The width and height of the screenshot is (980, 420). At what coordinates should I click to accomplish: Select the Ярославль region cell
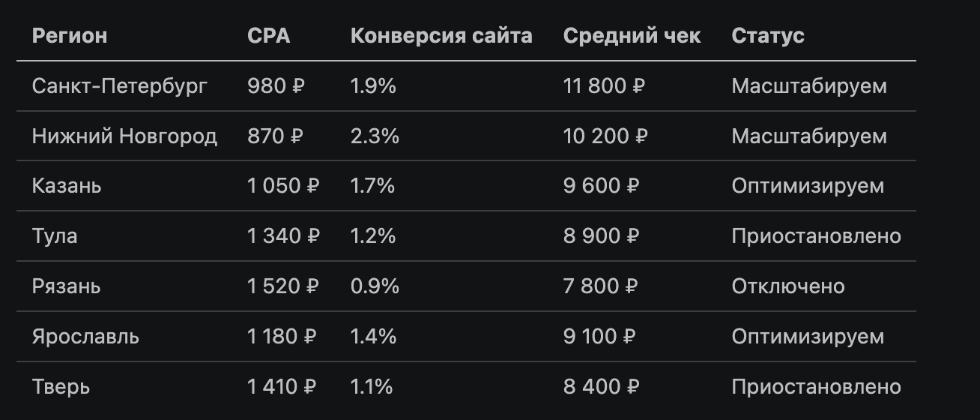(x=85, y=337)
